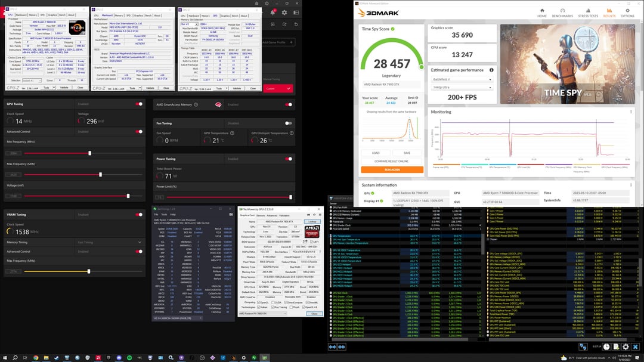Open GPU selection dropdown in GPU-Z

click(262, 314)
